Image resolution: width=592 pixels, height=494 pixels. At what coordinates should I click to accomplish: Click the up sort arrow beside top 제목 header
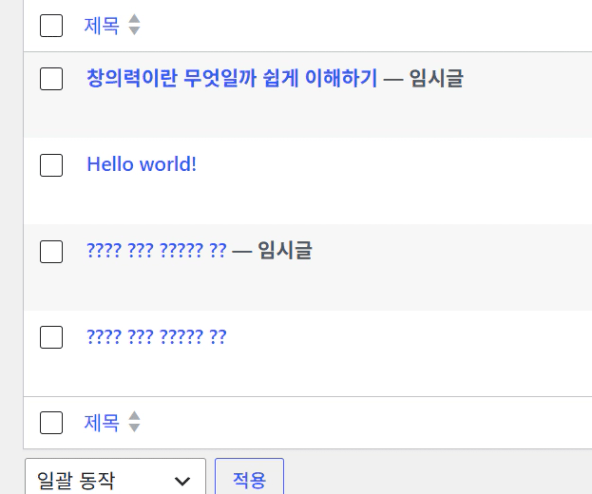(x=134, y=19)
